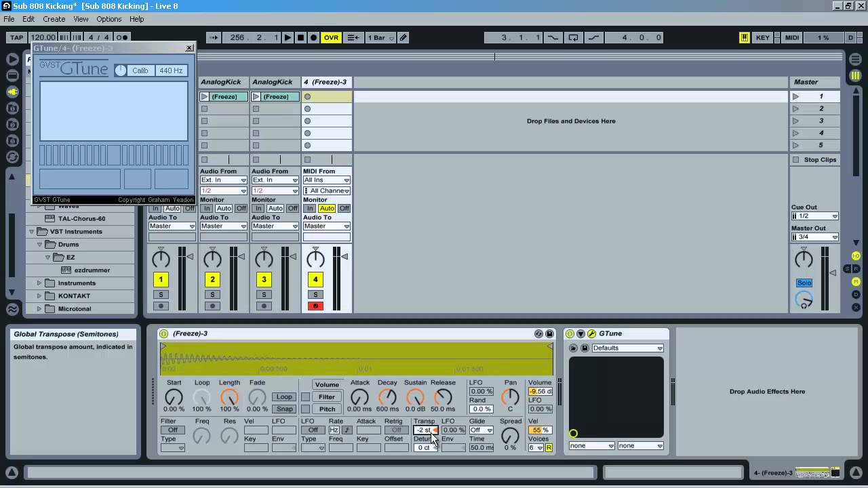Click the TAP tempo button

(16, 37)
